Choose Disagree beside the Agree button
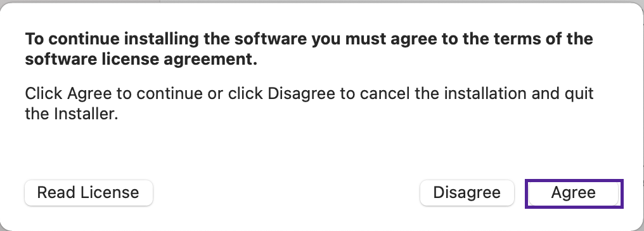Screen dimensions: 644x231 [467, 193]
